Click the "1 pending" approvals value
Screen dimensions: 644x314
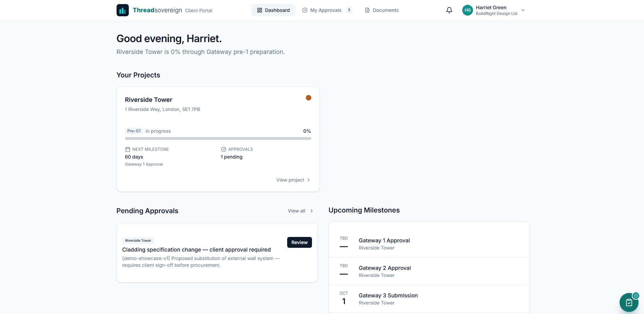[x=231, y=157]
